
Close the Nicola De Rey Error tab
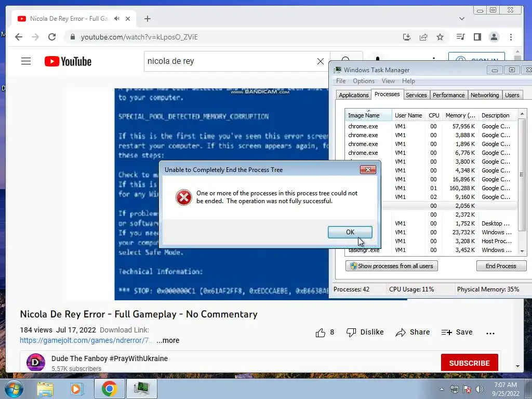tap(128, 19)
